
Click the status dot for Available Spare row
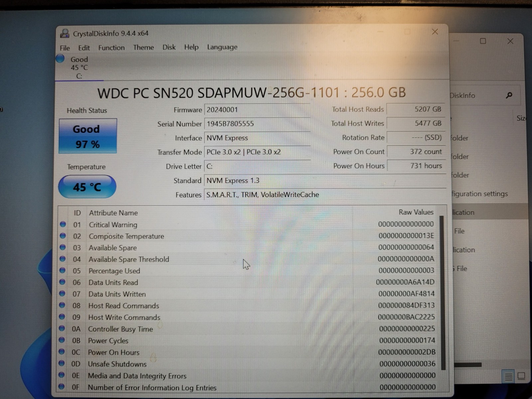click(63, 247)
